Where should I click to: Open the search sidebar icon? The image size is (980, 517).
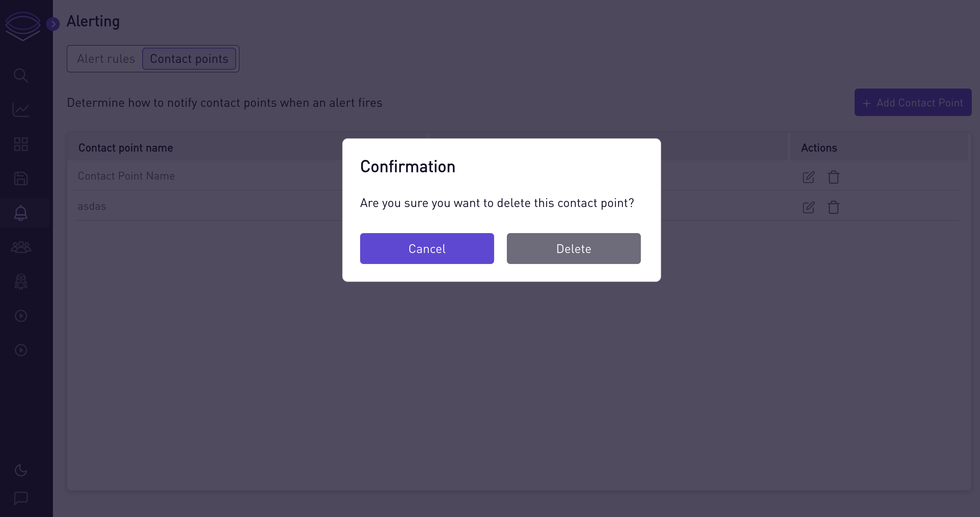point(21,75)
